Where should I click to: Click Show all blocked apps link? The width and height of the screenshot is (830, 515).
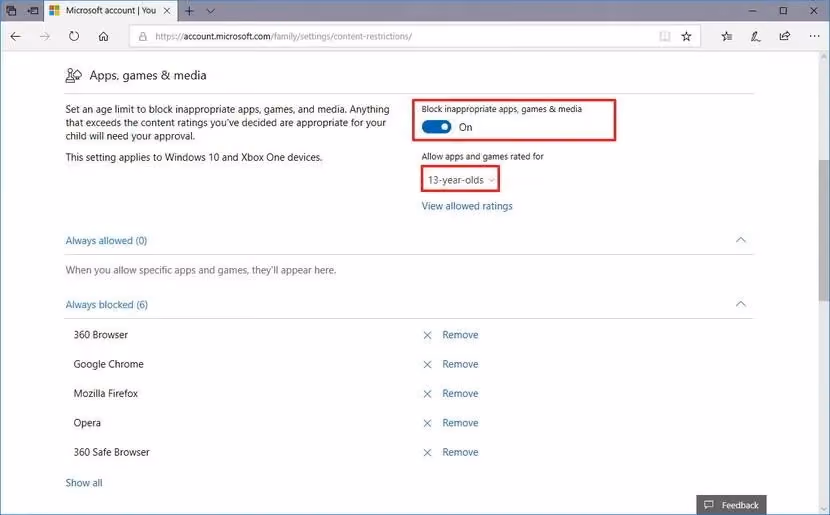tap(84, 483)
